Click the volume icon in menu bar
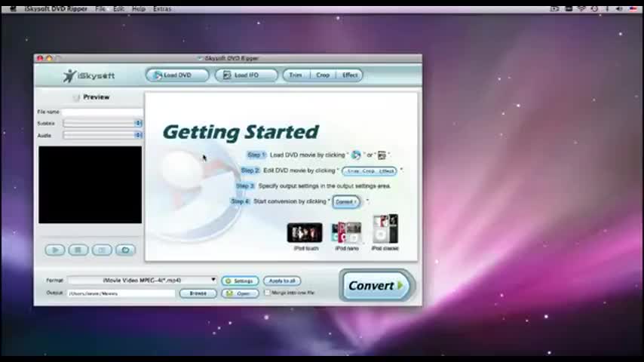Screen dimensions: 644x362 619,8
